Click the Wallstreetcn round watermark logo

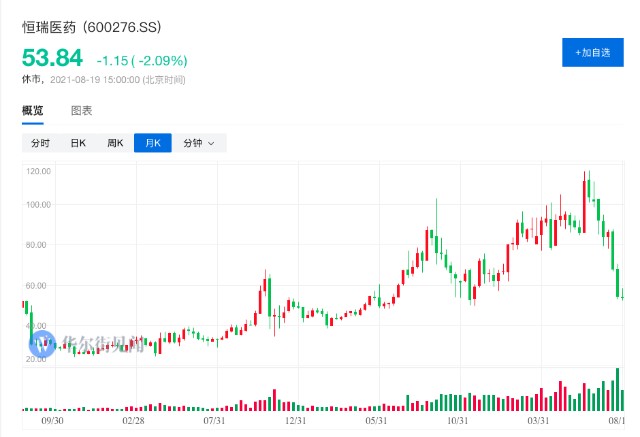[x=42, y=344]
